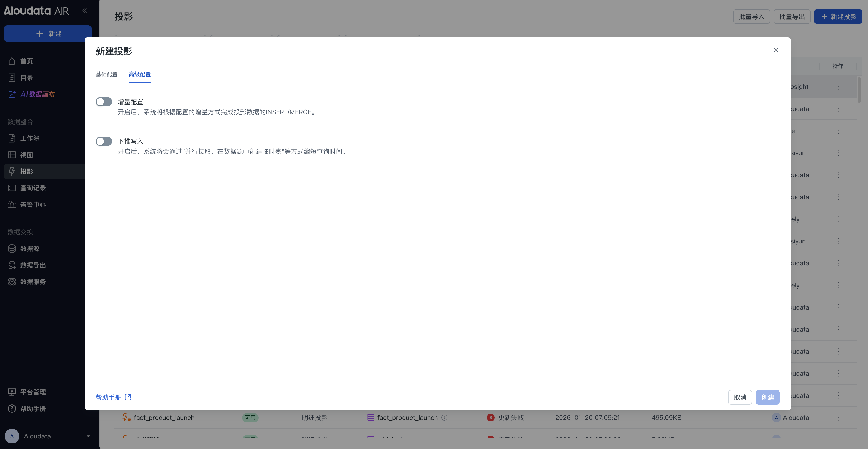
Task: Click the table's vertical scrollbar
Action: pos(859,90)
